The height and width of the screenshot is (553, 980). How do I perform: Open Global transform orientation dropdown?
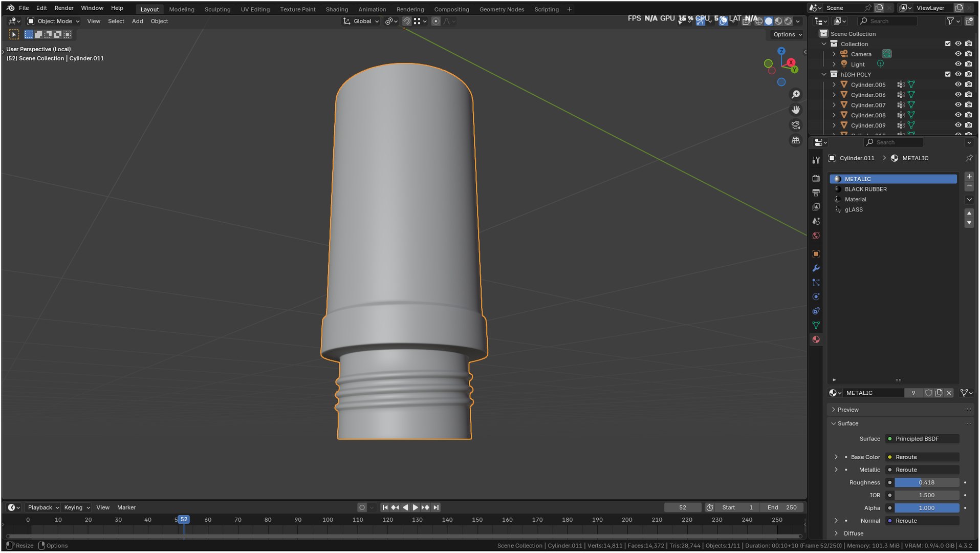pos(361,21)
